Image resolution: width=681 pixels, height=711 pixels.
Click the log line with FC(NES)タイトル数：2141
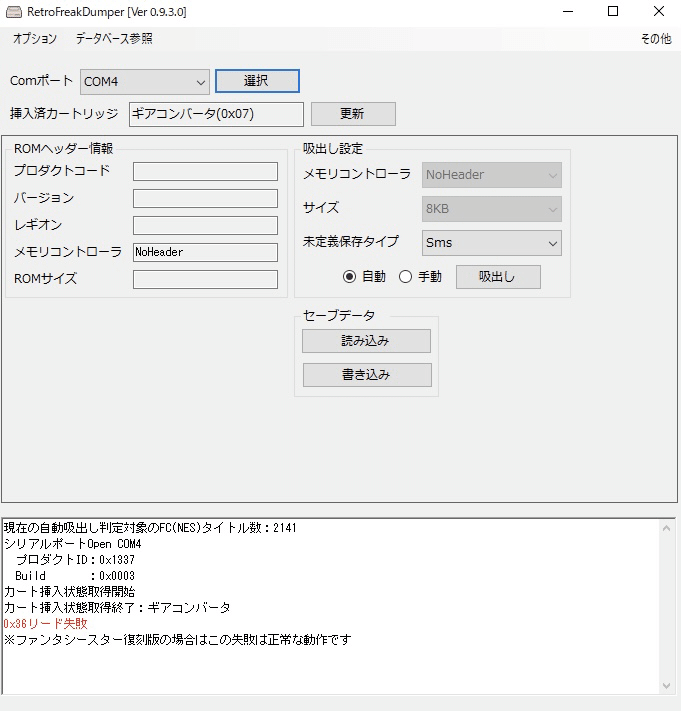(x=150, y=527)
